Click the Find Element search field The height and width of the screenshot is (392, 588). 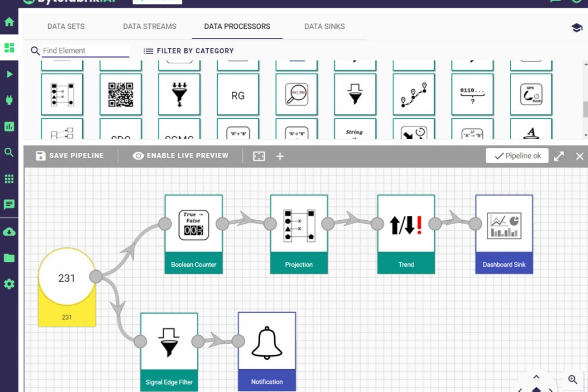point(86,51)
